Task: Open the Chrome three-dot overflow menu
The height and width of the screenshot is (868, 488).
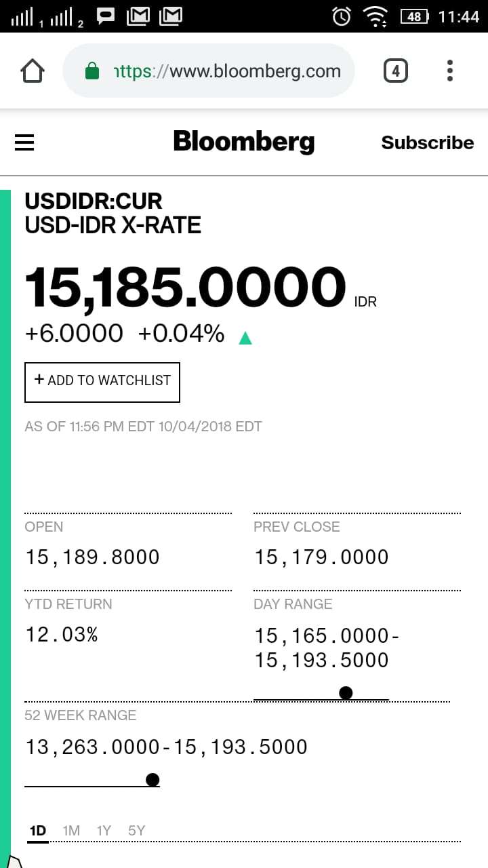Action: point(450,71)
